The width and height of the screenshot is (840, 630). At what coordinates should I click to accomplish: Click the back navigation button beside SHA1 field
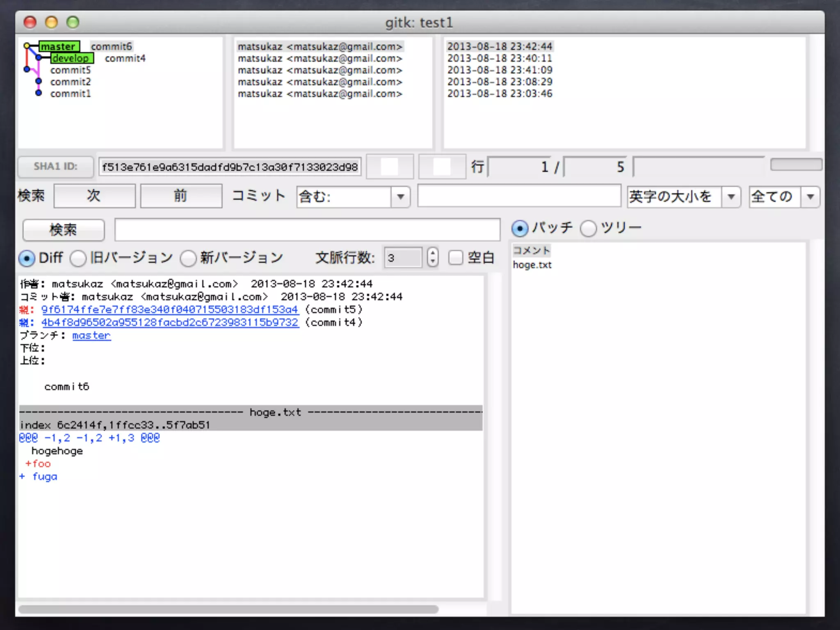point(390,167)
